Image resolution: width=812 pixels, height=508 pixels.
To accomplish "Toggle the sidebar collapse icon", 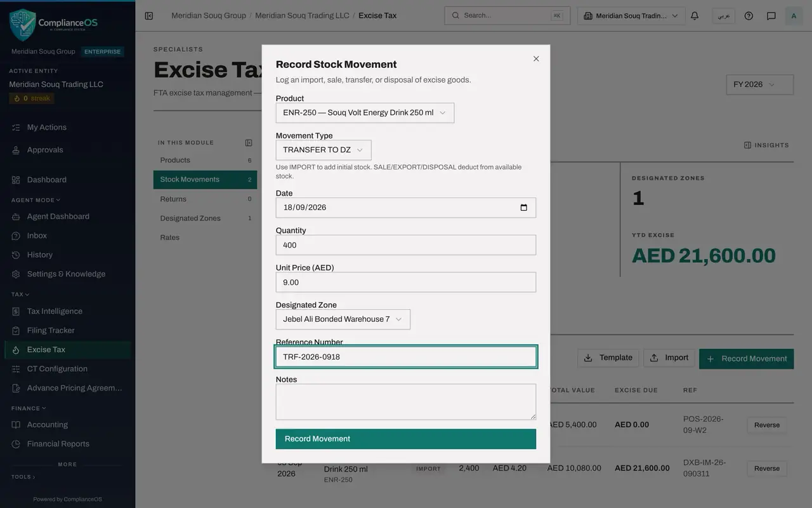I will point(149,16).
